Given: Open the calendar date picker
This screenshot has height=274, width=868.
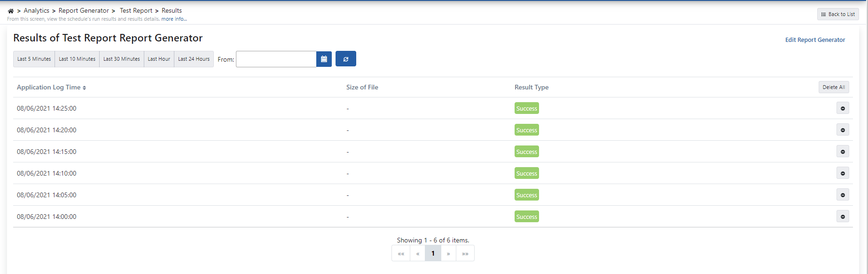Looking at the screenshot, I should (324, 59).
